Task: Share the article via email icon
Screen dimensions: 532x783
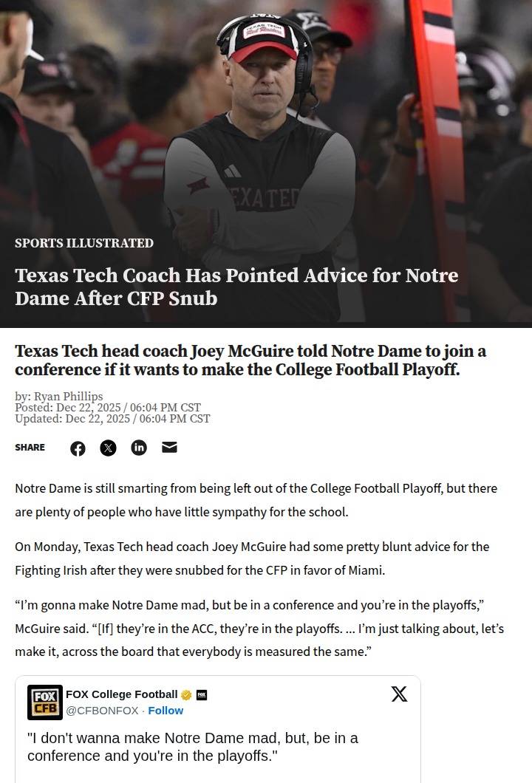Action: tap(169, 447)
